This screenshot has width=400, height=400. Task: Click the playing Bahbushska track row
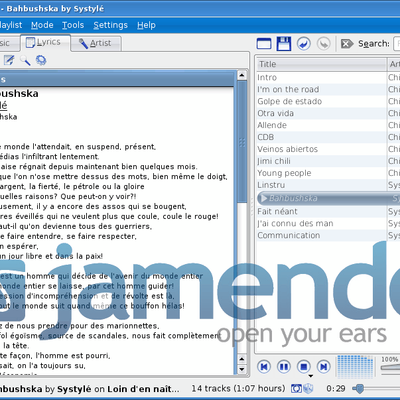coord(328,198)
